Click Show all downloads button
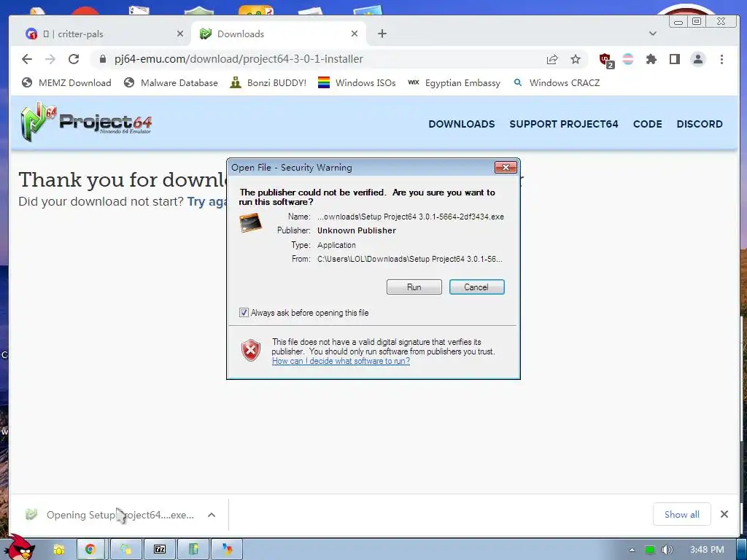 click(x=682, y=514)
